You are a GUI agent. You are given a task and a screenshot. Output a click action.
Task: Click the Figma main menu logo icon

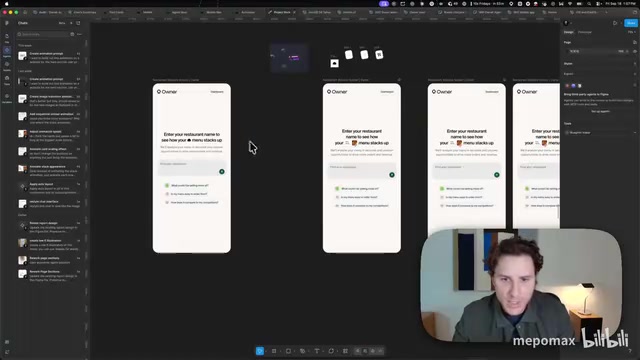pos(7,23)
